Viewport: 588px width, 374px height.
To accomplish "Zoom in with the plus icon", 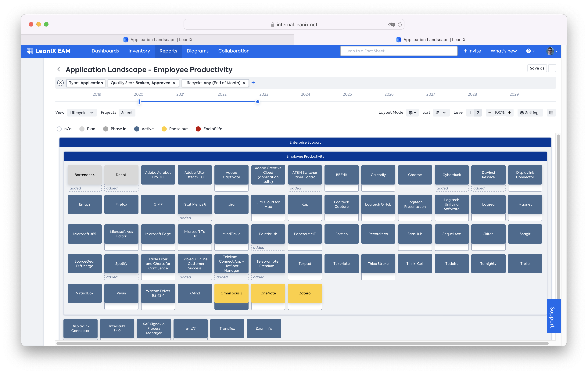I will coord(510,113).
